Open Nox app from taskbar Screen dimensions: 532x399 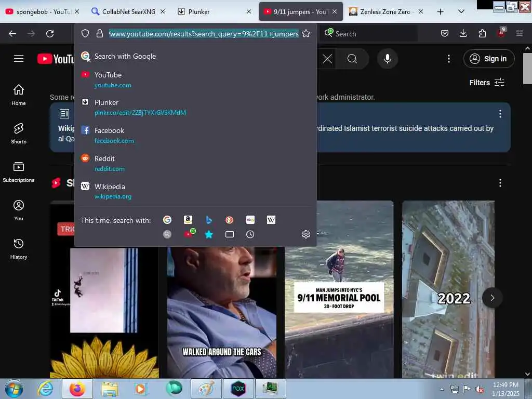point(238,389)
